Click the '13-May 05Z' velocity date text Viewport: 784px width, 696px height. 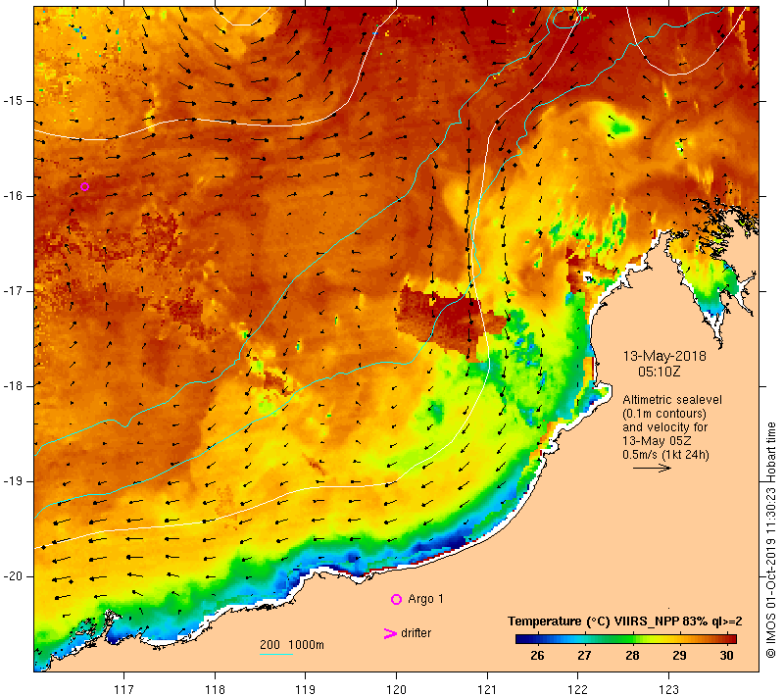click(x=657, y=440)
